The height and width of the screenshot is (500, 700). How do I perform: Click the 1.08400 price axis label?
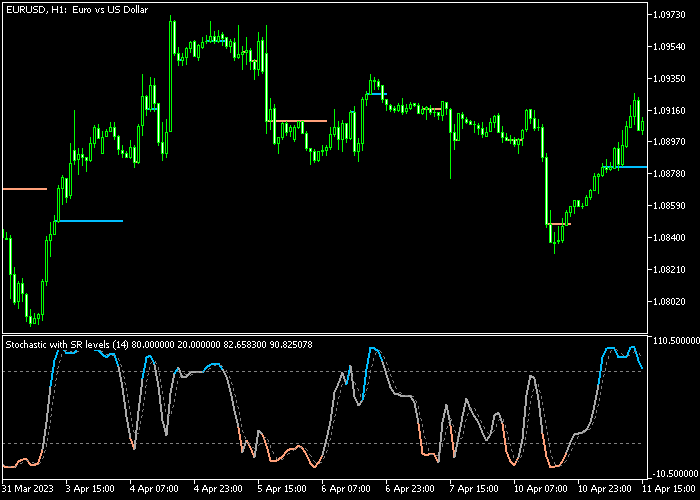(669, 238)
